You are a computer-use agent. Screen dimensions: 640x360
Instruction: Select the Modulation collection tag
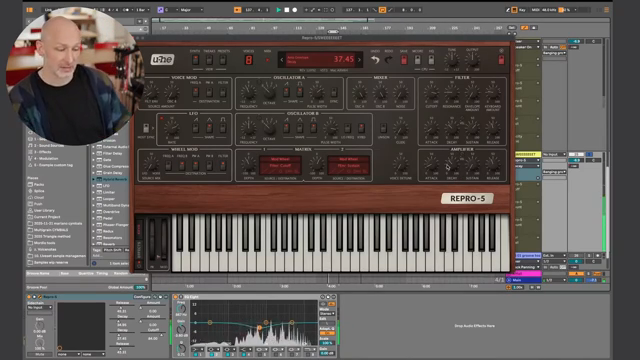(46, 158)
